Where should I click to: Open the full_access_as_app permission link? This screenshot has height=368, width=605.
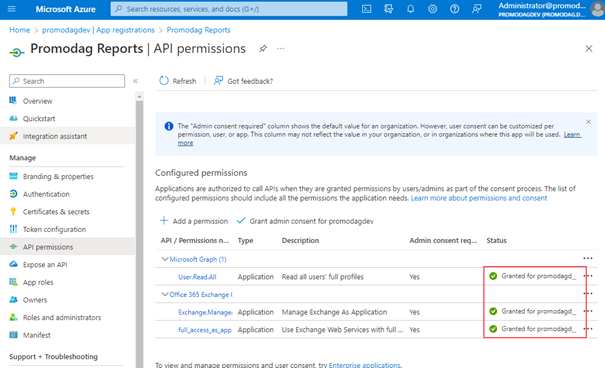(204, 330)
